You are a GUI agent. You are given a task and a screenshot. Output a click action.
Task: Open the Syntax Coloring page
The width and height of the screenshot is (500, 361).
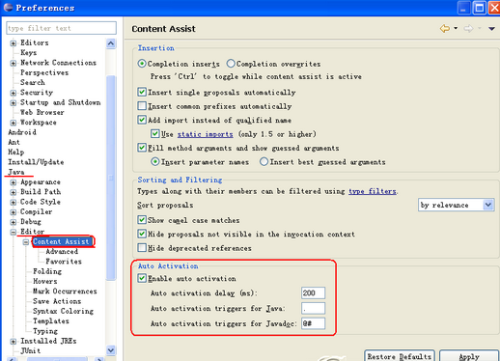point(63,311)
